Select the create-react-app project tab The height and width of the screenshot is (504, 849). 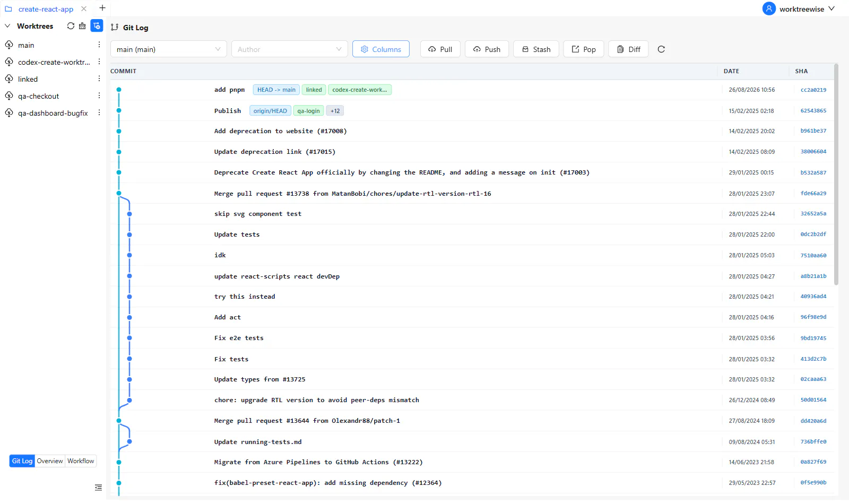tap(46, 9)
